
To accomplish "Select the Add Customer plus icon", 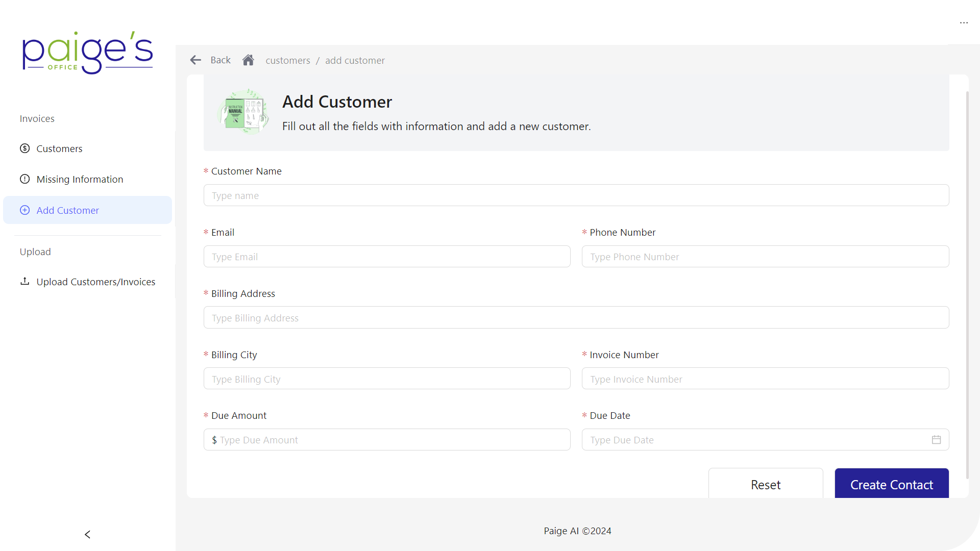I will [x=24, y=210].
